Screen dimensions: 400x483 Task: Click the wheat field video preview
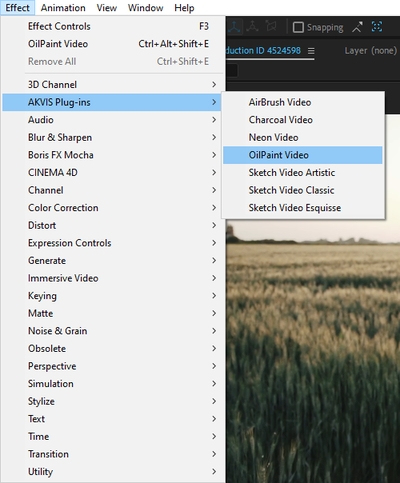(x=313, y=350)
